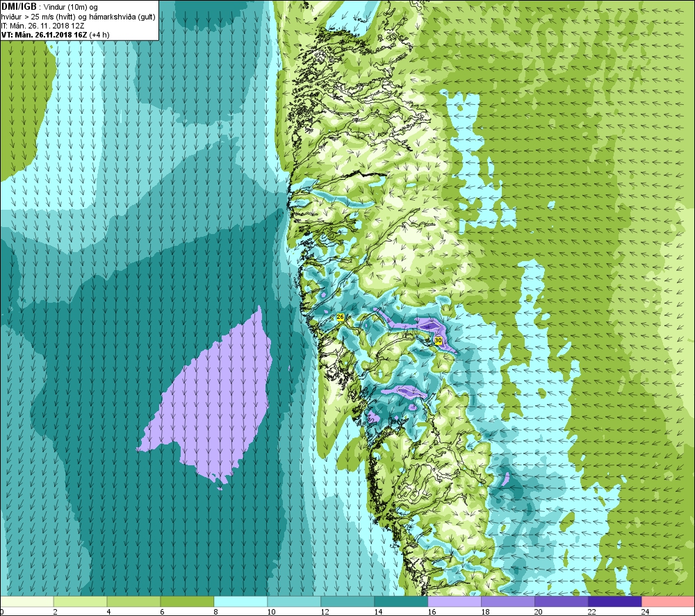Pick the dark indigo 22–24 legend swatch

pyautogui.click(x=615, y=601)
